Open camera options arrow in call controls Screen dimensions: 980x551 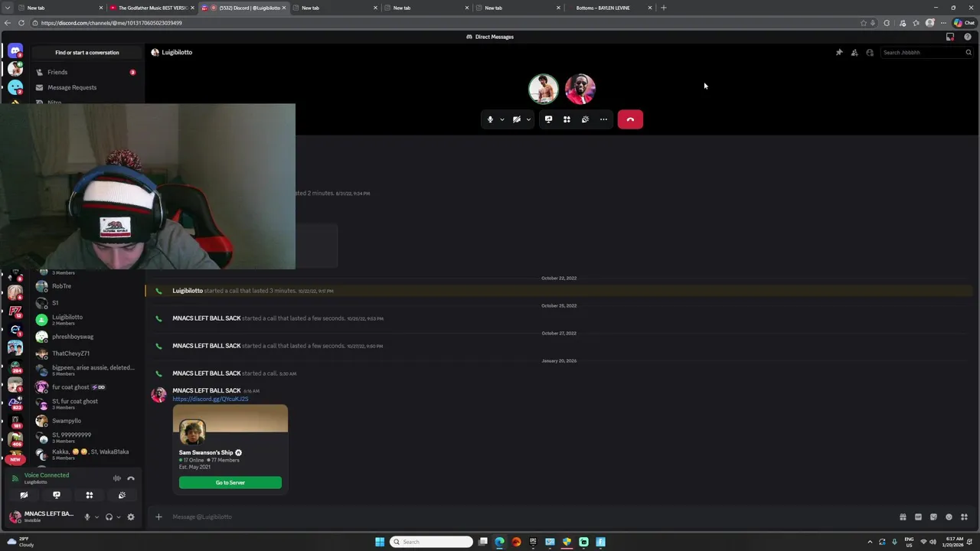click(528, 119)
